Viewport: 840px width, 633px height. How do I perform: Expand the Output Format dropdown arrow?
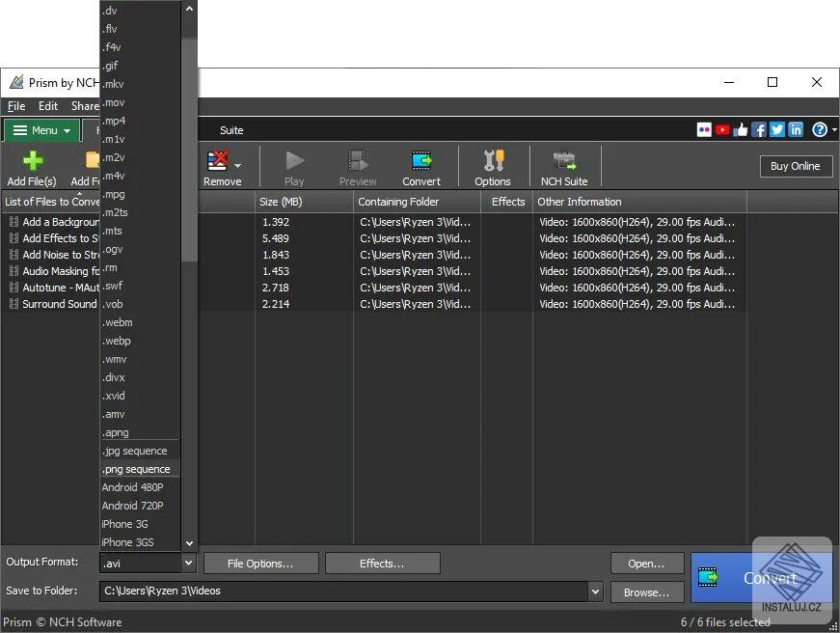click(188, 562)
